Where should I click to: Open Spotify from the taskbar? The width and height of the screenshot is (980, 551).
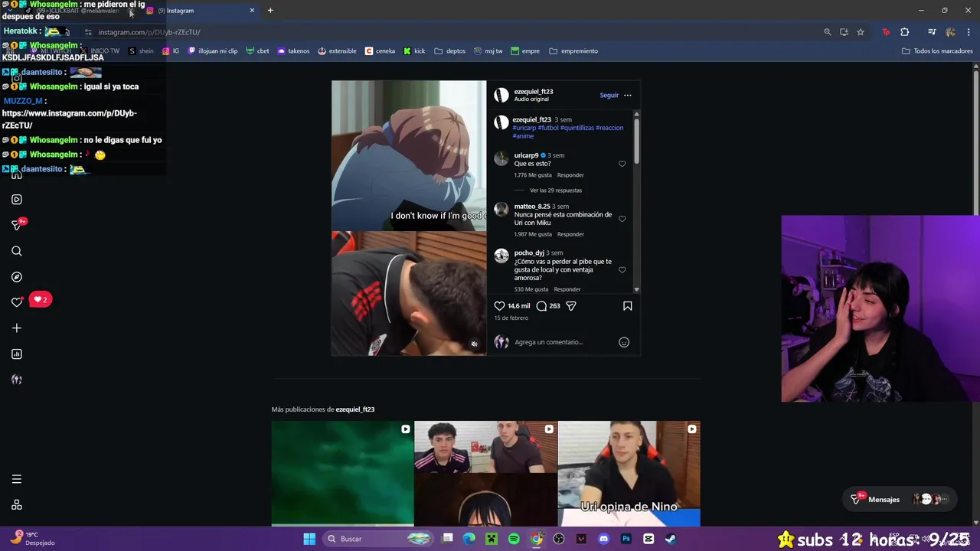point(514,539)
